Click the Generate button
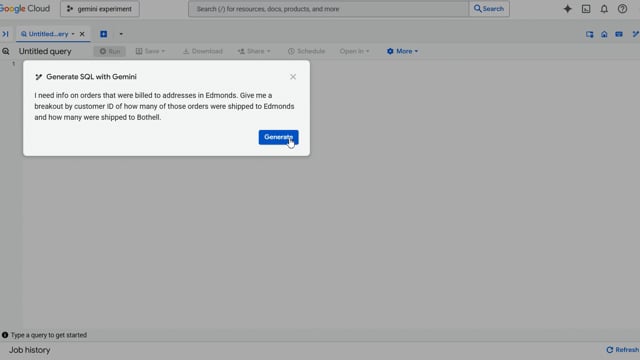Screen dimensions: 640x360 pyautogui.click(x=278, y=137)
